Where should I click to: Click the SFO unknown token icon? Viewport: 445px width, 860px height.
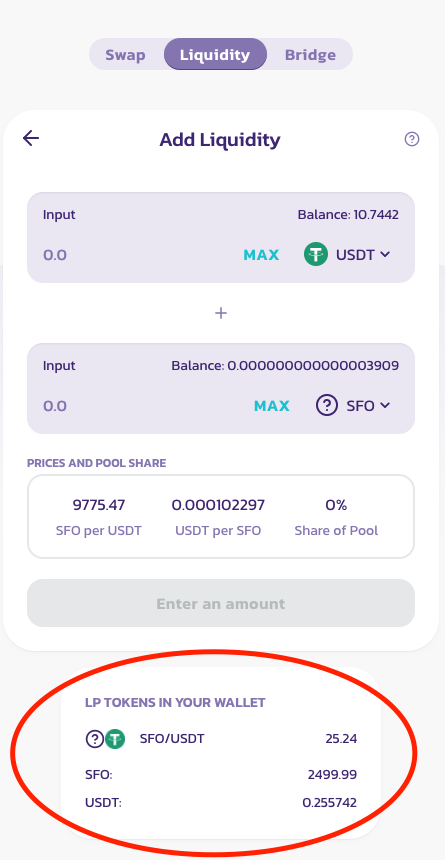[327, 405]
